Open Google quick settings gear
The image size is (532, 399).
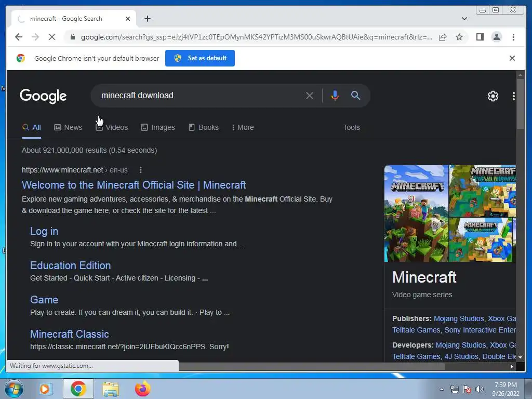point(493,96)
